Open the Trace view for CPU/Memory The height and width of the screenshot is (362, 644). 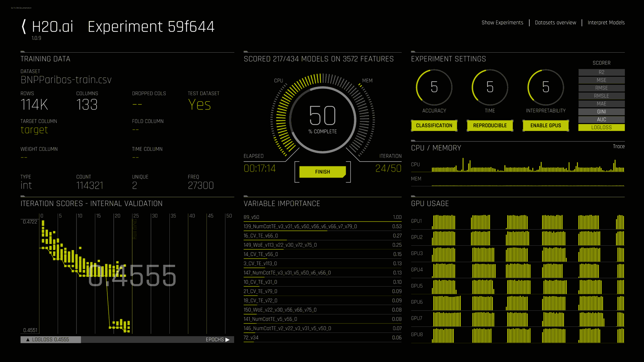[619, 146]
